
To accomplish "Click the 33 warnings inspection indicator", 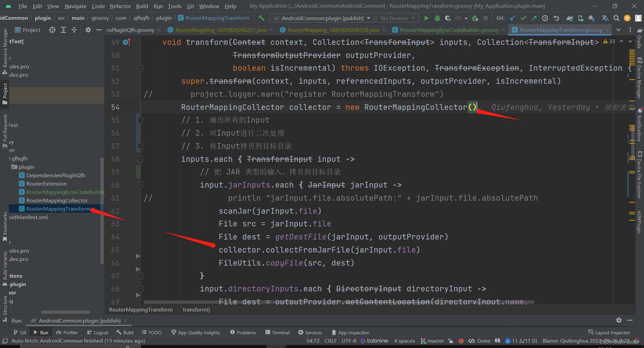I will click(609, 41).
